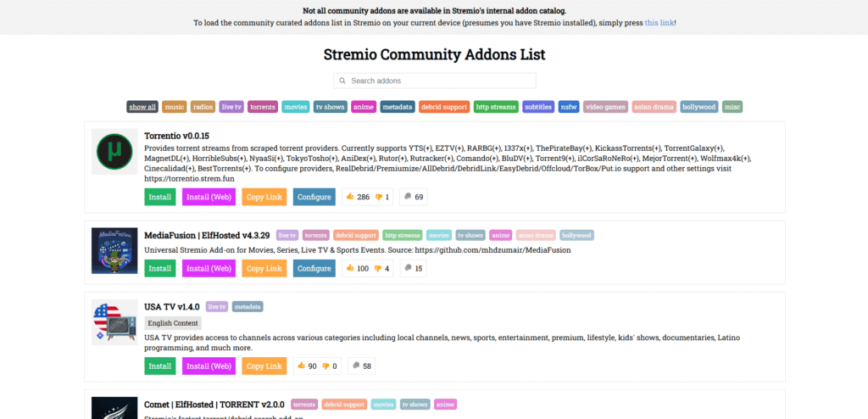This screenshot has width=868, height=419.
Task: Switch to the live tv filter
Action: [x=231, y=107]
